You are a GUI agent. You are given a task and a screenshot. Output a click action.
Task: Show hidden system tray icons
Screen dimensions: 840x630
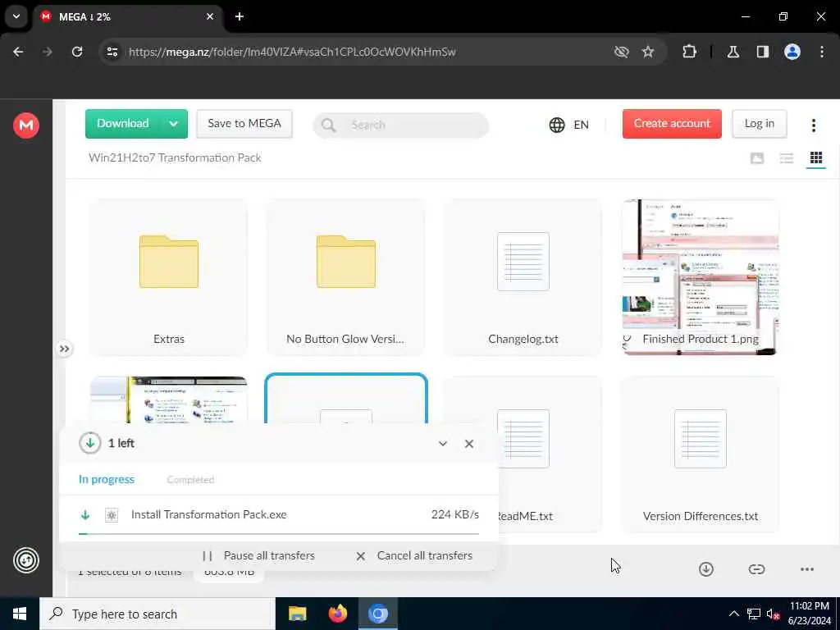coord(734,614)
